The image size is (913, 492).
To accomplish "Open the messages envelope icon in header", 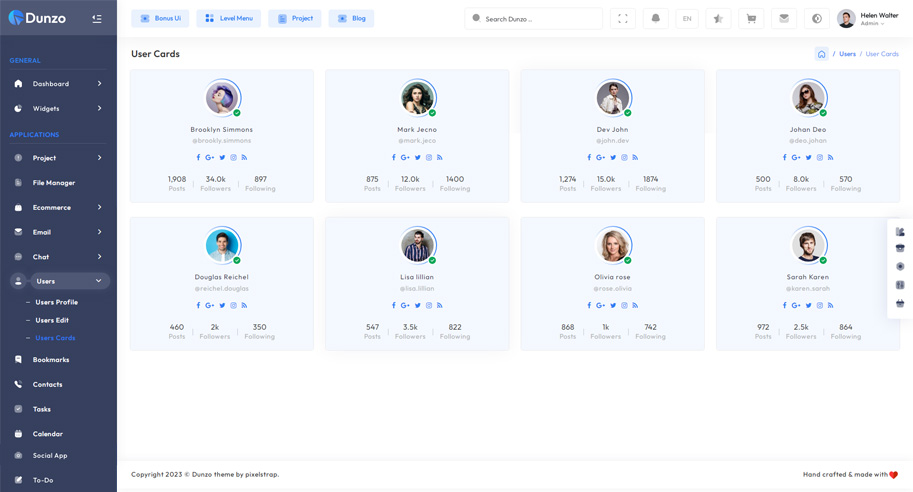I will pos(784,19).
